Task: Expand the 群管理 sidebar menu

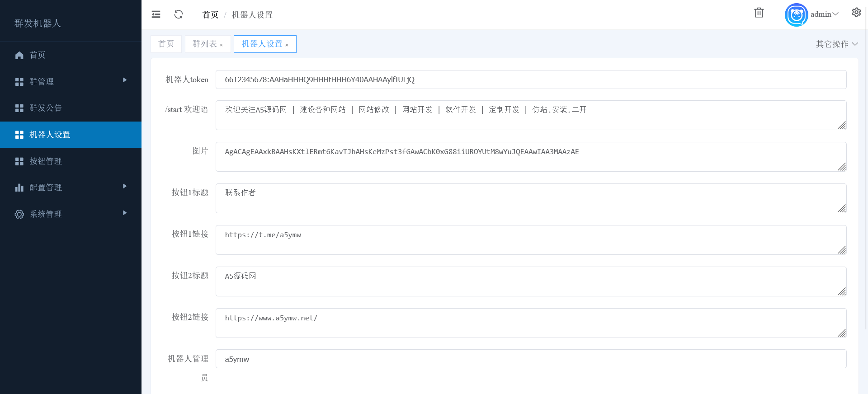Action: pos(71,81)
